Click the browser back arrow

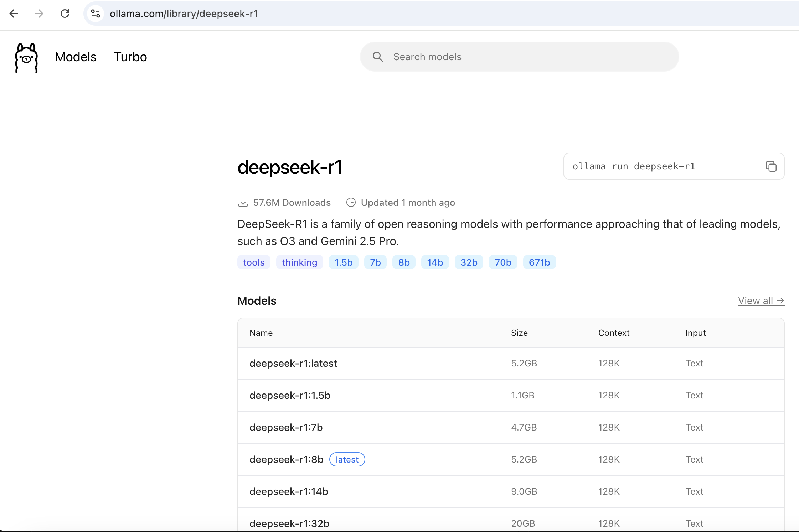[x=14, y=14]
